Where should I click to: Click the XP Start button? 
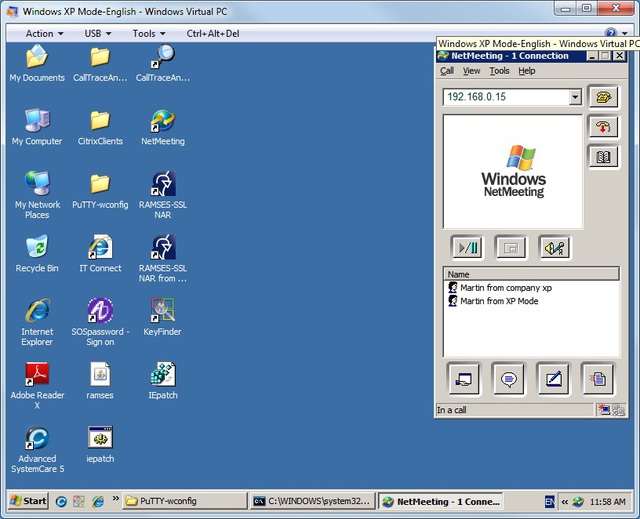pos(28,501)
